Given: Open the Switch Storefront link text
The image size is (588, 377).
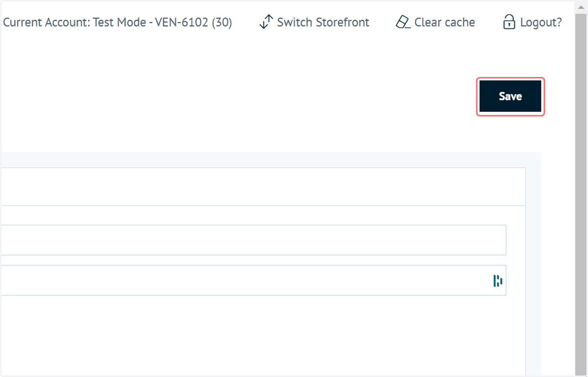Looking at the screenshot, I should 323,23.
